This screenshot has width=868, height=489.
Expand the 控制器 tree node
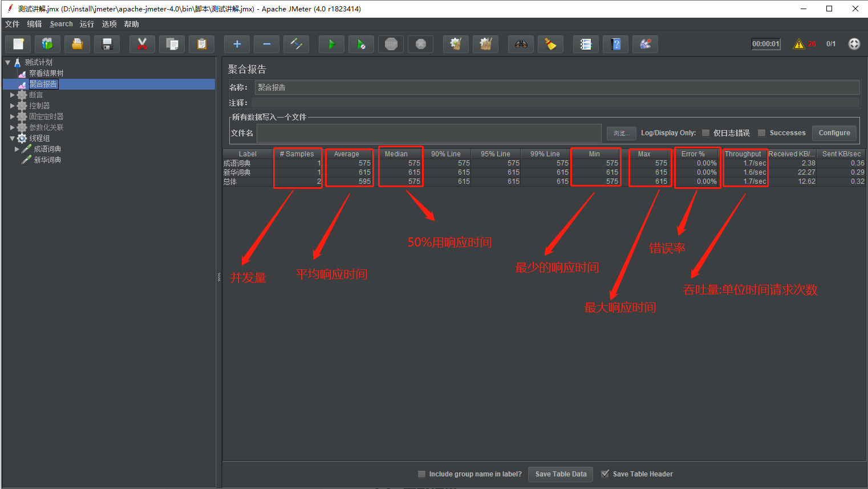pyautogui.click(x=13, y=106)
